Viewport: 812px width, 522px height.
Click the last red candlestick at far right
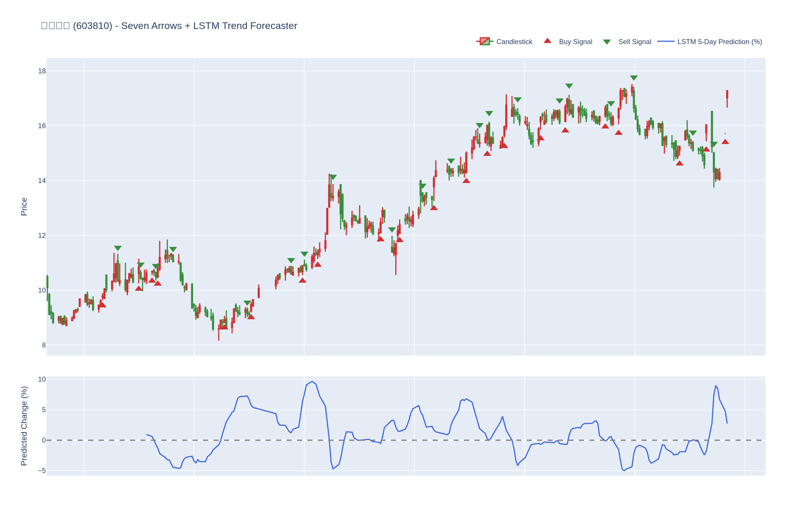pyautogui.click(x=727, y=95)
